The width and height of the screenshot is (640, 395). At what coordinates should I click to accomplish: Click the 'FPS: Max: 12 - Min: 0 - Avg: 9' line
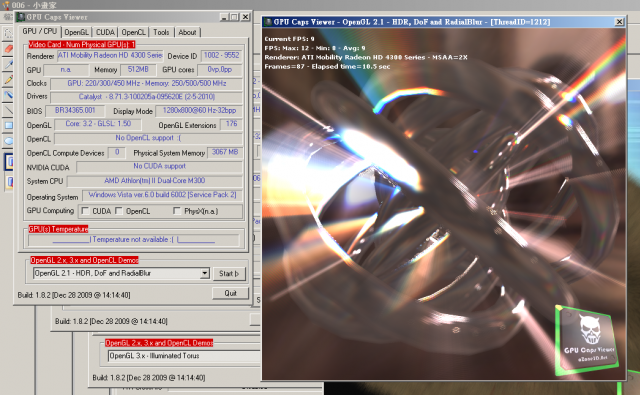315,48
